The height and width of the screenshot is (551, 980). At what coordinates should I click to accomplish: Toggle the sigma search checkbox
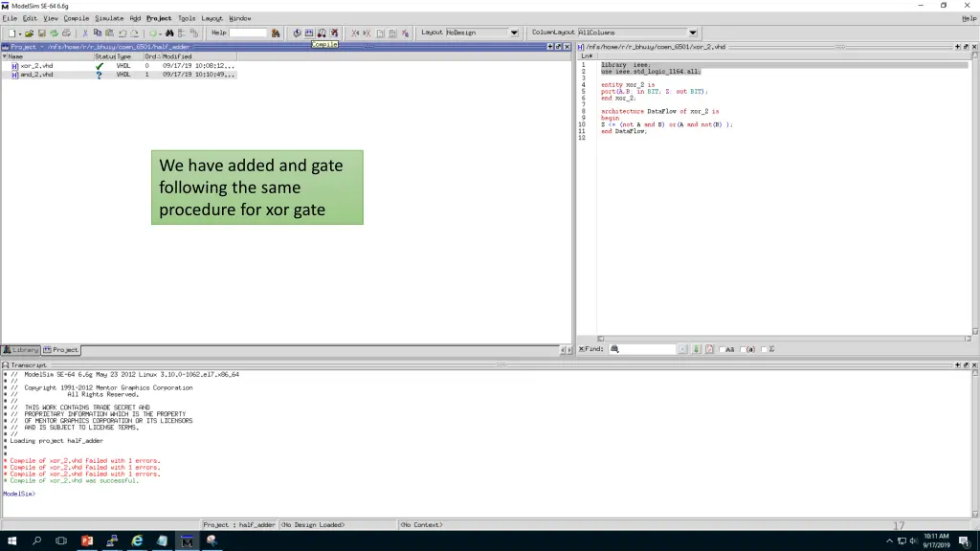[x=764, y=350]
